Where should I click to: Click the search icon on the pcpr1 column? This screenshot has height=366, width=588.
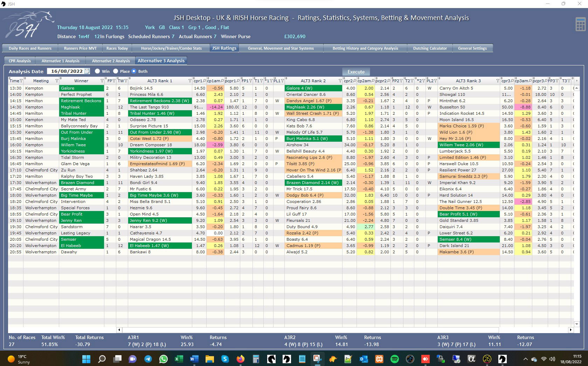pyautogui.click(x=238, y=81)
